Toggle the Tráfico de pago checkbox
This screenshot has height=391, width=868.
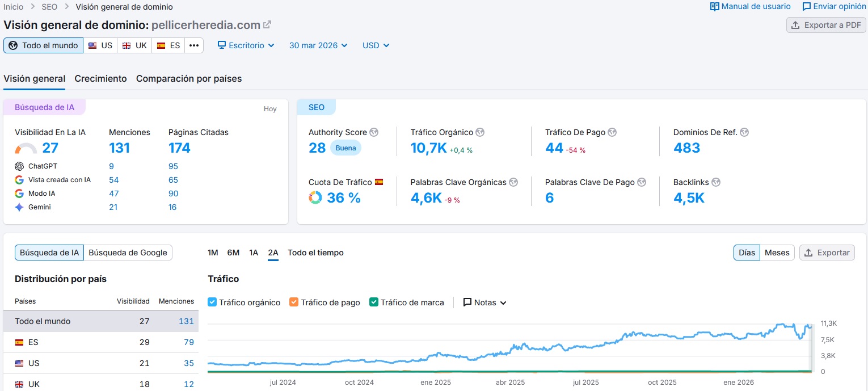pos(294,302)
